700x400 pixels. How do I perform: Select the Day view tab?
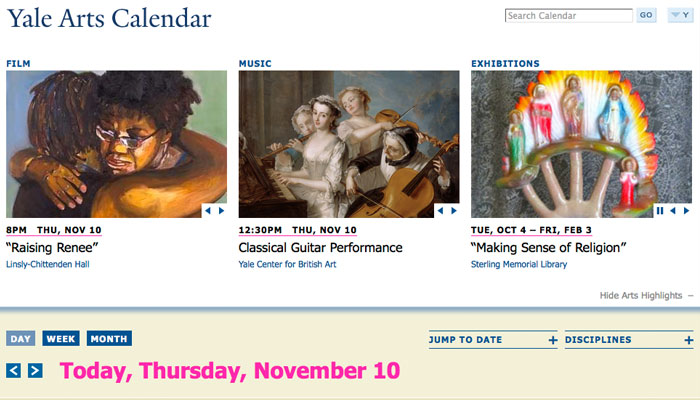(21, 338)
